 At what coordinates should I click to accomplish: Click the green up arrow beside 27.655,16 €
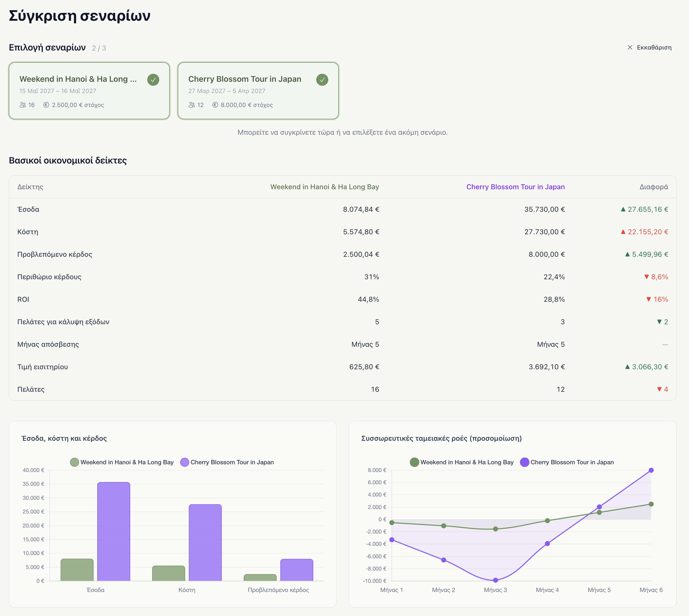pos(623,209)
